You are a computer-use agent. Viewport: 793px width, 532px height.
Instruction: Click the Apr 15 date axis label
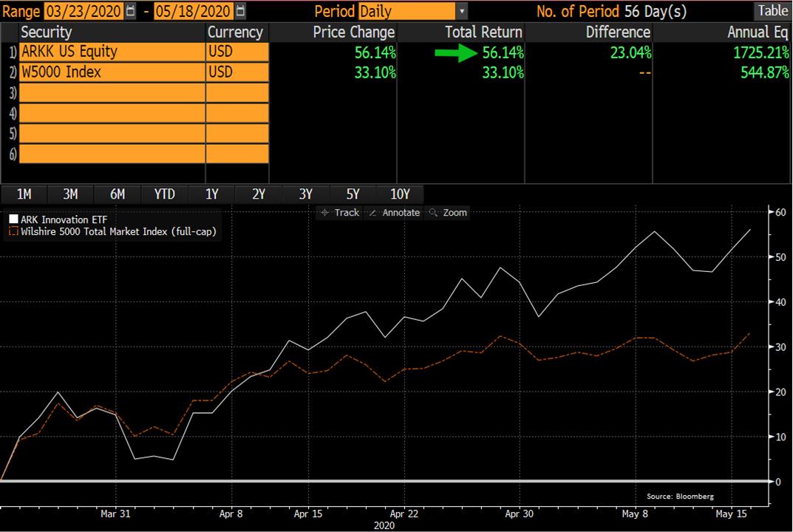click(x=308, y=514)
